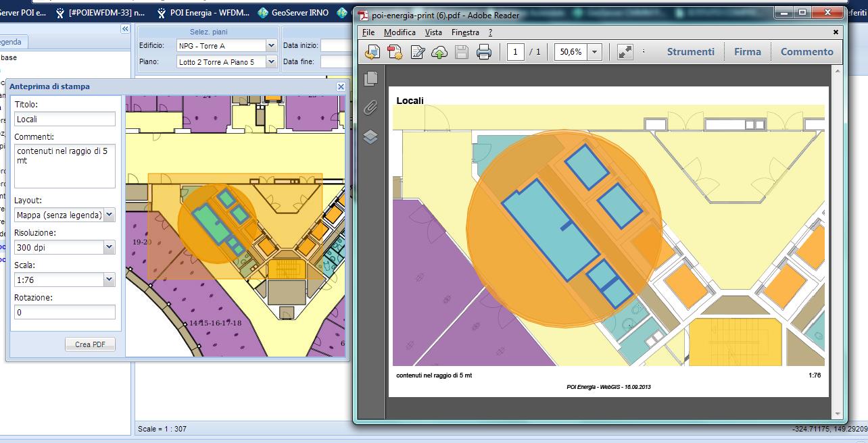Collapse the left panel with double-arrow icon
Viewport: 868px width, 443px height.
[x=125, y=29]
